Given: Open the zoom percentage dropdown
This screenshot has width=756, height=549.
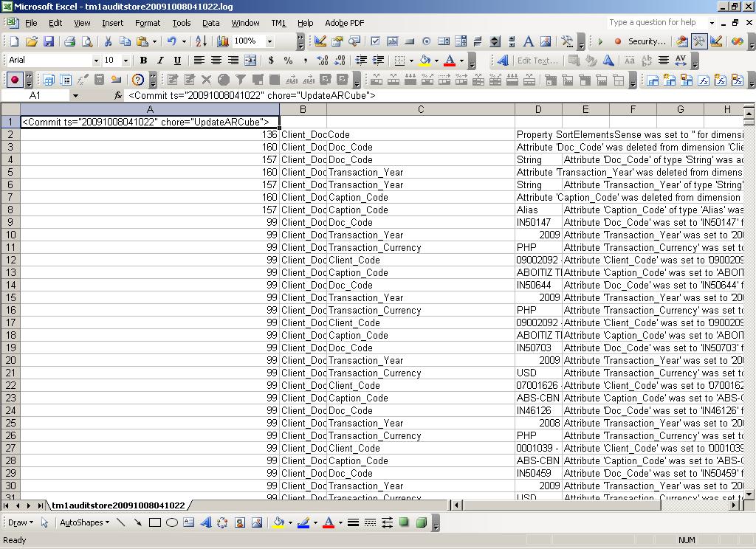Looking at the screenshot, I should pos(269,41).
